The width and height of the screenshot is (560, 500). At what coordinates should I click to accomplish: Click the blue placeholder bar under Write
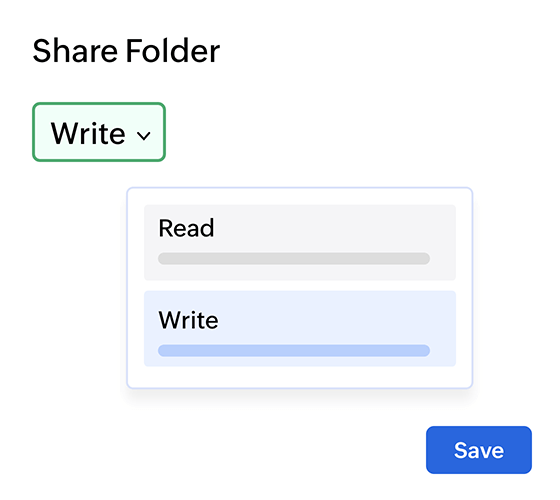pos(294,350)
